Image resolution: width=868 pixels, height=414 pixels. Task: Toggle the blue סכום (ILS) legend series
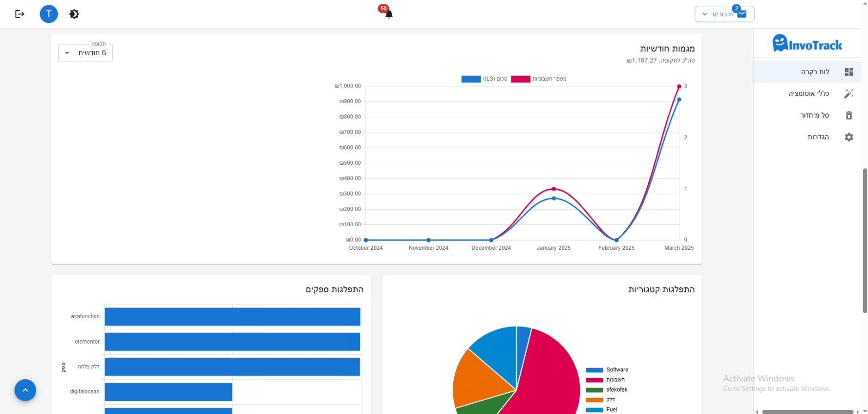point(484,79)
